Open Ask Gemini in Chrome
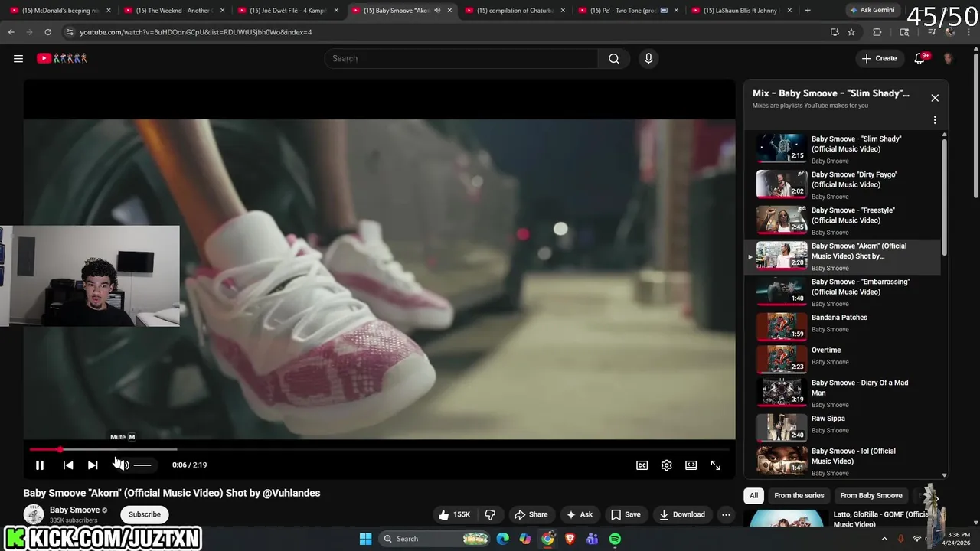980x551 pixels. [871, 10]
